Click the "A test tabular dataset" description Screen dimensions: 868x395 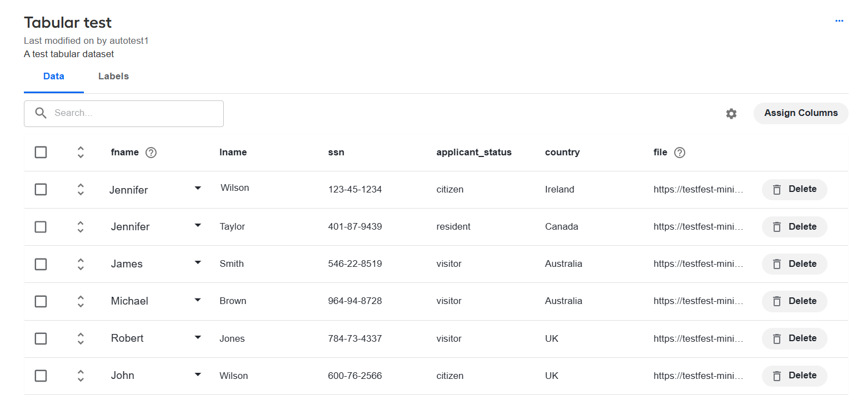pyautogui.click(x=69, y=54)
